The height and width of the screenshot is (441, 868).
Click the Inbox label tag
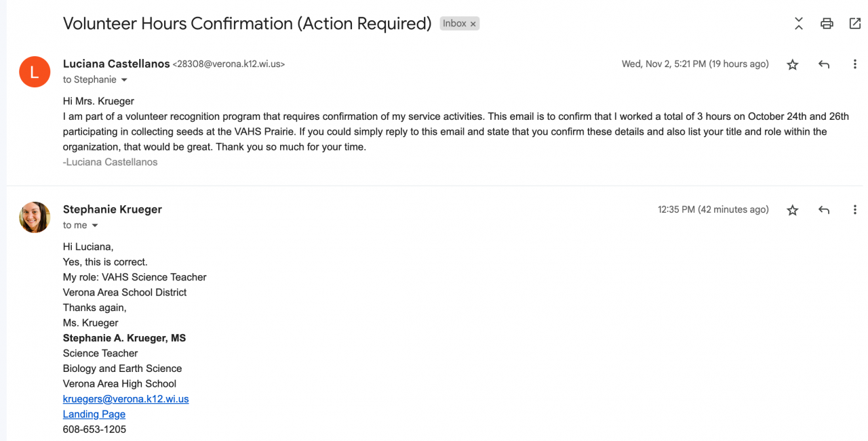coord(454,24)
